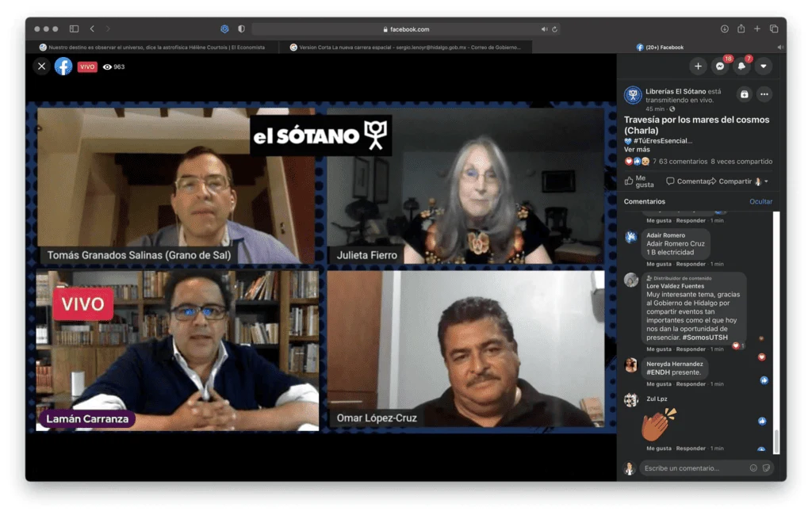
Task: Click the half-circle reader appearance icon
Action: point(241,29)
